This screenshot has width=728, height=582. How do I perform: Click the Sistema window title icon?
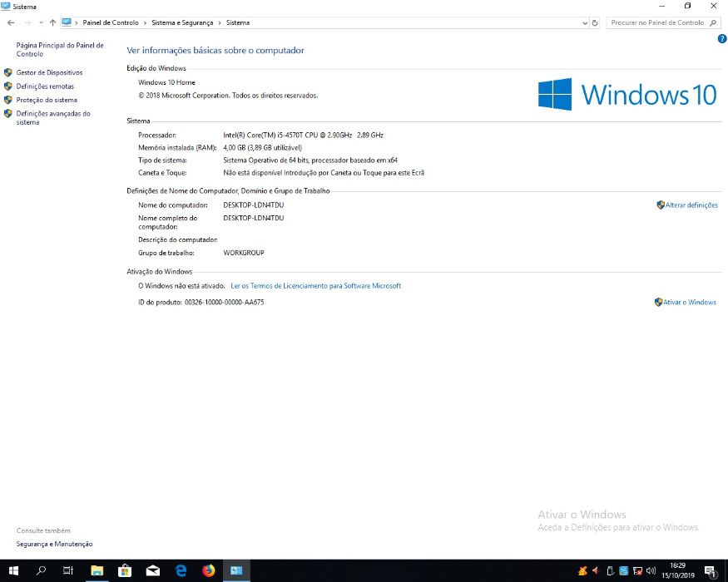(6, 6)
